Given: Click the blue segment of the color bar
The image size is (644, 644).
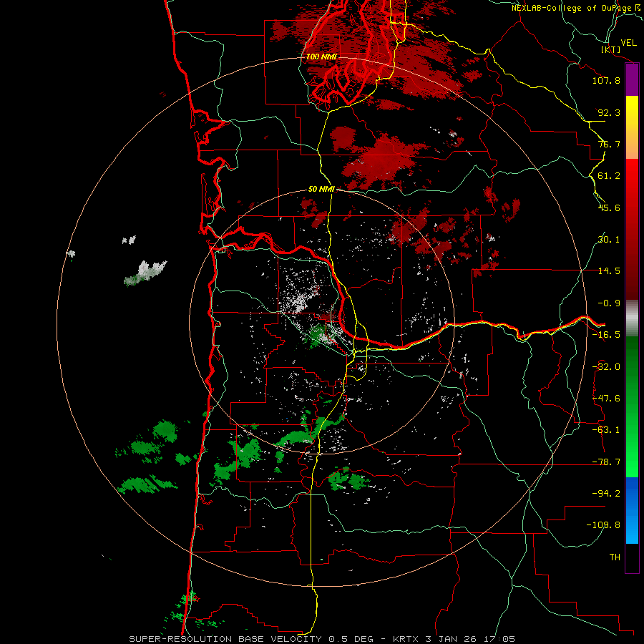Looking at the screenshot, I should coord(632,510).
